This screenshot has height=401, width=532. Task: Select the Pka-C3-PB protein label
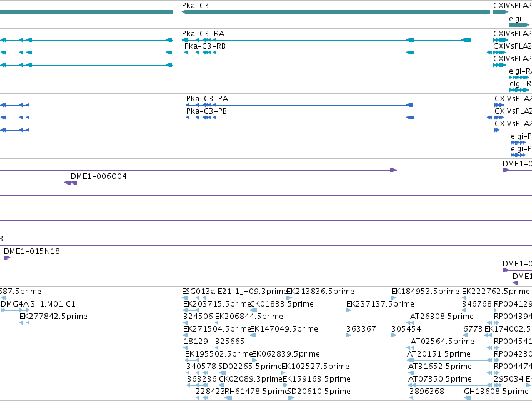tap(206, 111)
